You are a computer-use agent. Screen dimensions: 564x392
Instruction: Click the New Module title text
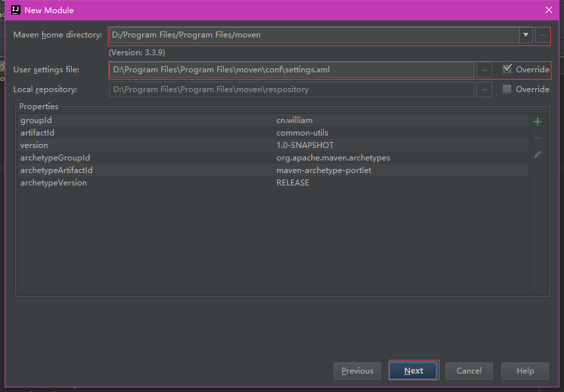click(x=49, y=11)
